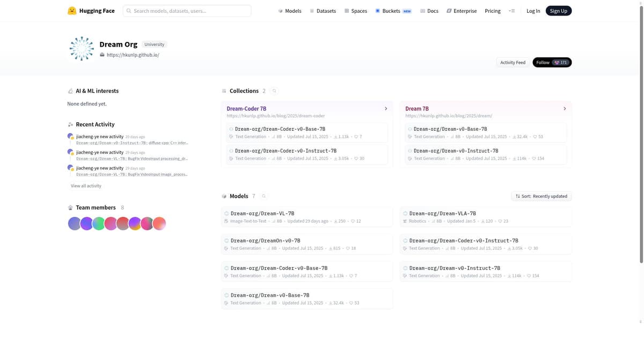Click the Recent Activity heading icon
The image size is (644, 362).
click(x=70, y=124)
